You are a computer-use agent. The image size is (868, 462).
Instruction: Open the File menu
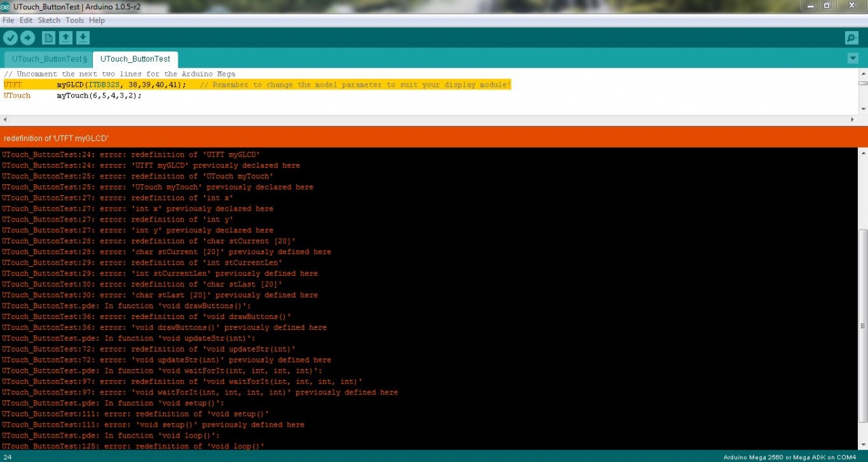(x=8, y=20)
